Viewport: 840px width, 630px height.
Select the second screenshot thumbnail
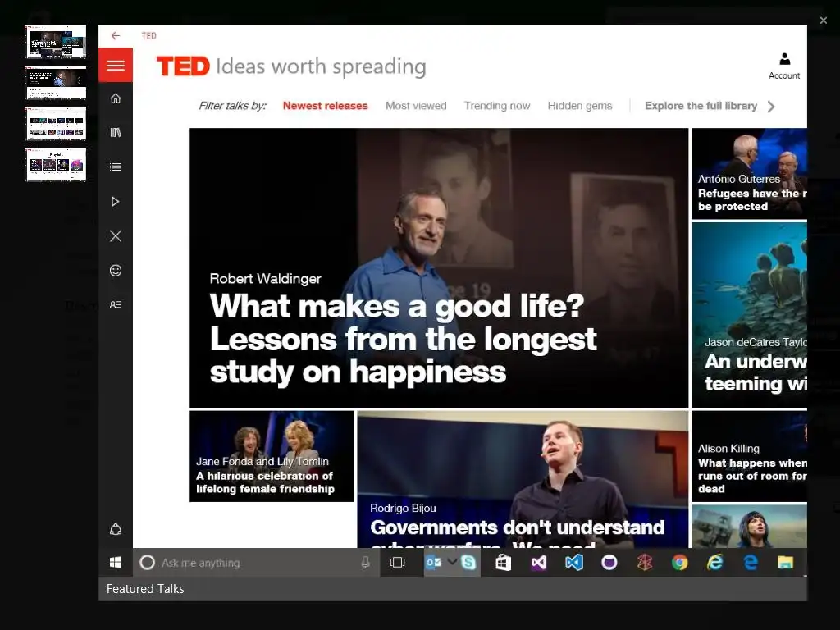coord(56,83)
